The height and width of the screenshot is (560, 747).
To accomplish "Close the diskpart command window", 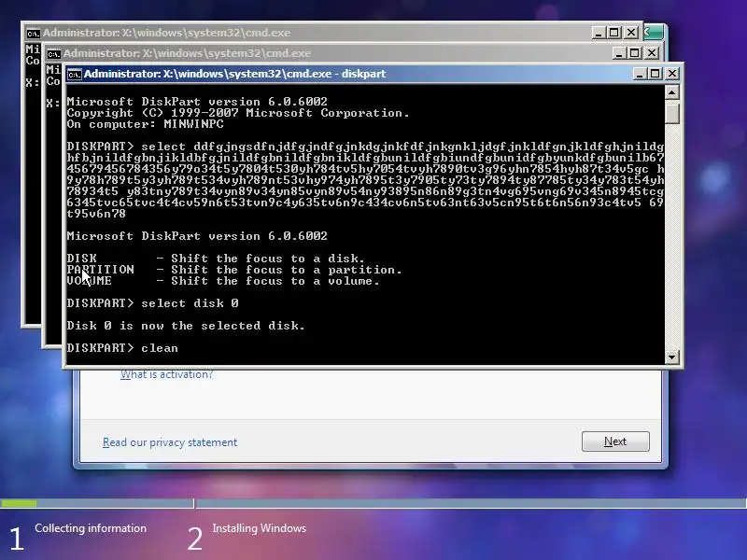I will pos(672,74).
